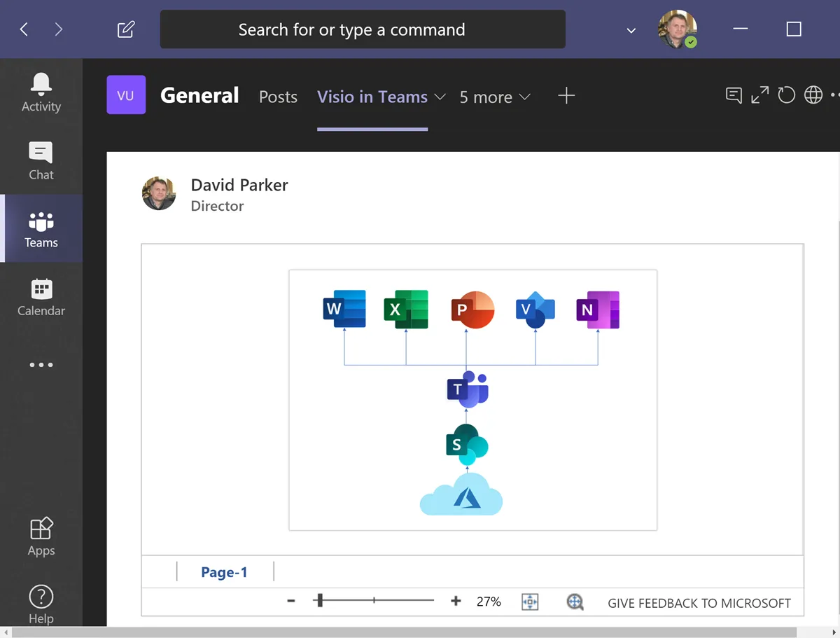Open the Calendar app
Viewport: 840px width, 638px height.
pos(41,297)
